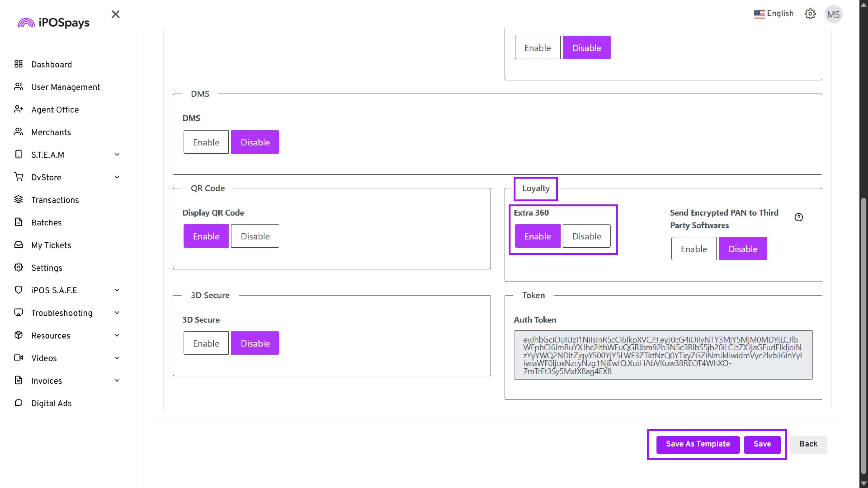Enable the 3D Secure setting
Image resolution: width=868 pixels, height=488 pixels.
coord(206,343)
